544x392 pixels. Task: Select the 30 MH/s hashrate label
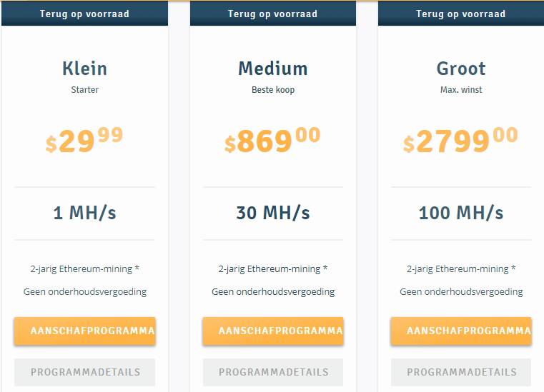point(273,213)
